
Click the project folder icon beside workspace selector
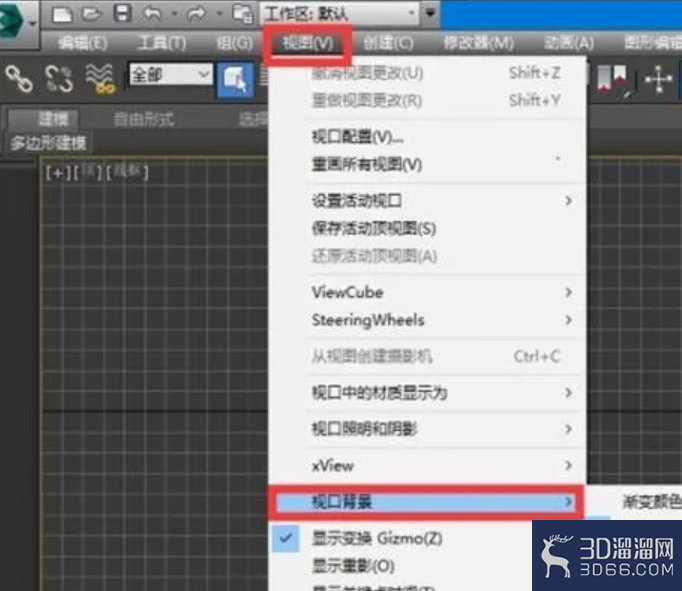(x=242, y=14)
